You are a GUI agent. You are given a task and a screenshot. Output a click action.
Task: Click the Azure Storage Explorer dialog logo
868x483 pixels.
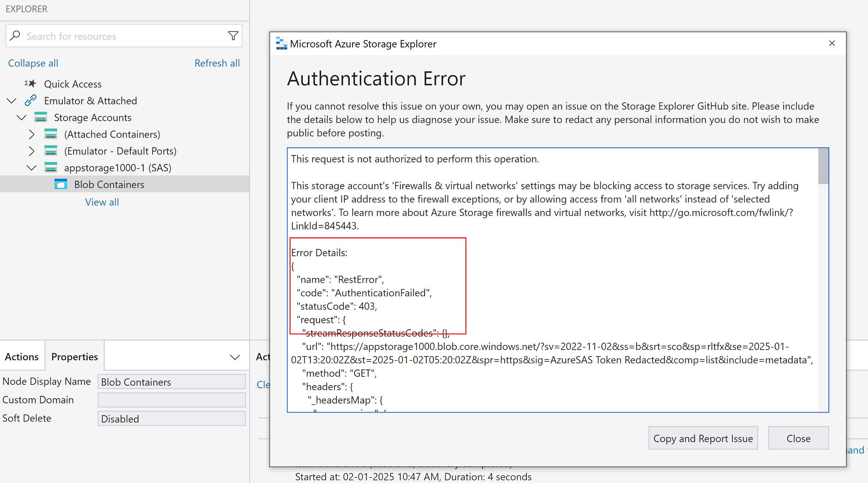point(281,43)
